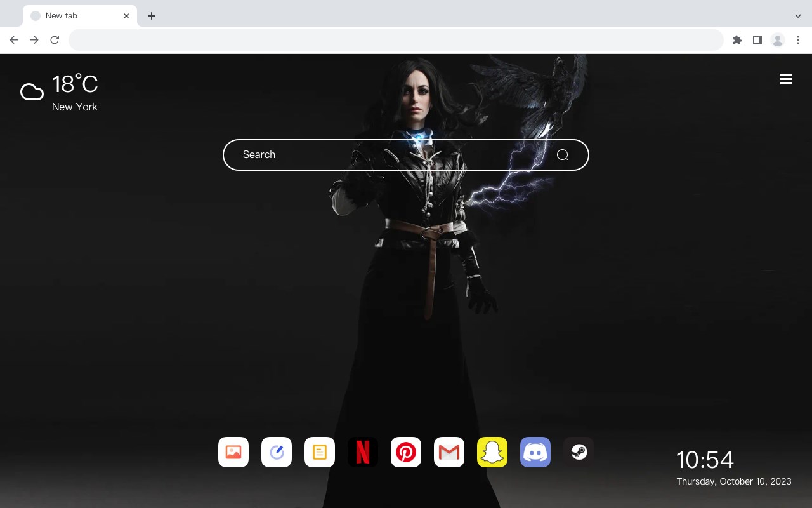Expand the tab search dropdown arrow
The height and width of the screenshot is (508, 812).
tap(798, 16)
